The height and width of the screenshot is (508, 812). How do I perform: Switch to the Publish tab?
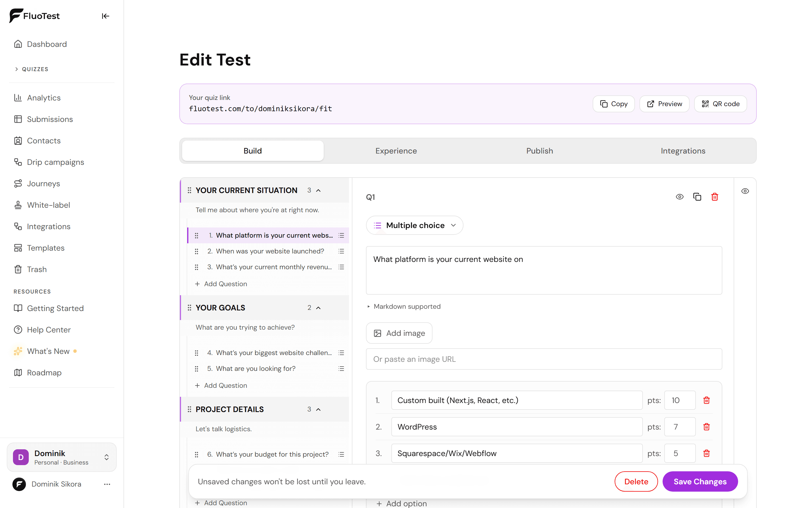540,151
